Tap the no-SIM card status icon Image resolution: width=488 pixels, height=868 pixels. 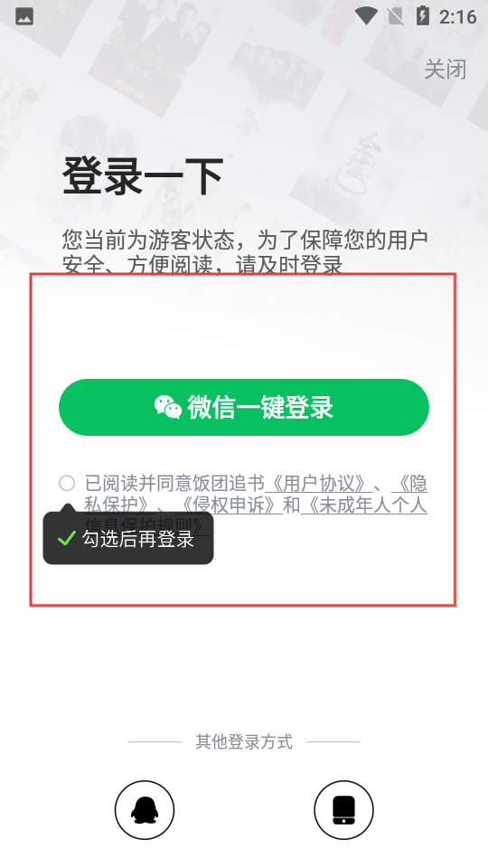pyautogui.click(x=395, y=16)
